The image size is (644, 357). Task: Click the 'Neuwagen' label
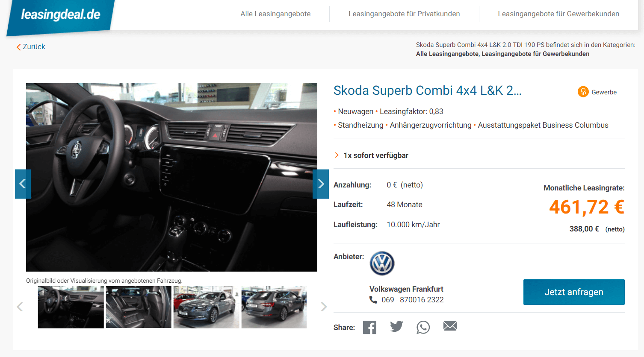point(356,111)
